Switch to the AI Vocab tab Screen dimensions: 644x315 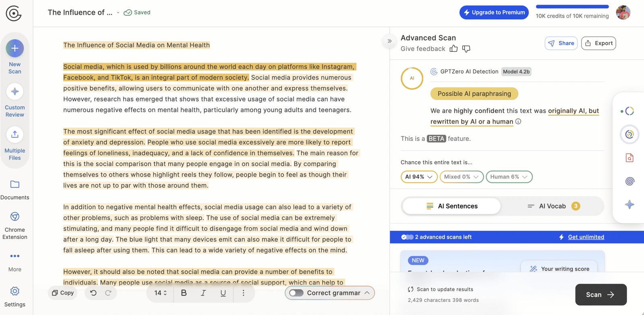coord(552,206)
